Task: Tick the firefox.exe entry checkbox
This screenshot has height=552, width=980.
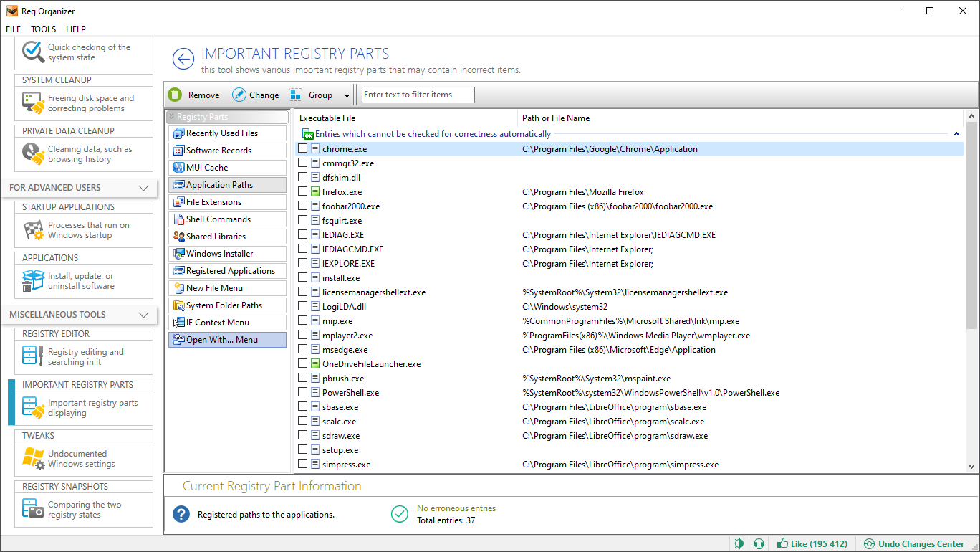Action: click(x=302, y=191)
